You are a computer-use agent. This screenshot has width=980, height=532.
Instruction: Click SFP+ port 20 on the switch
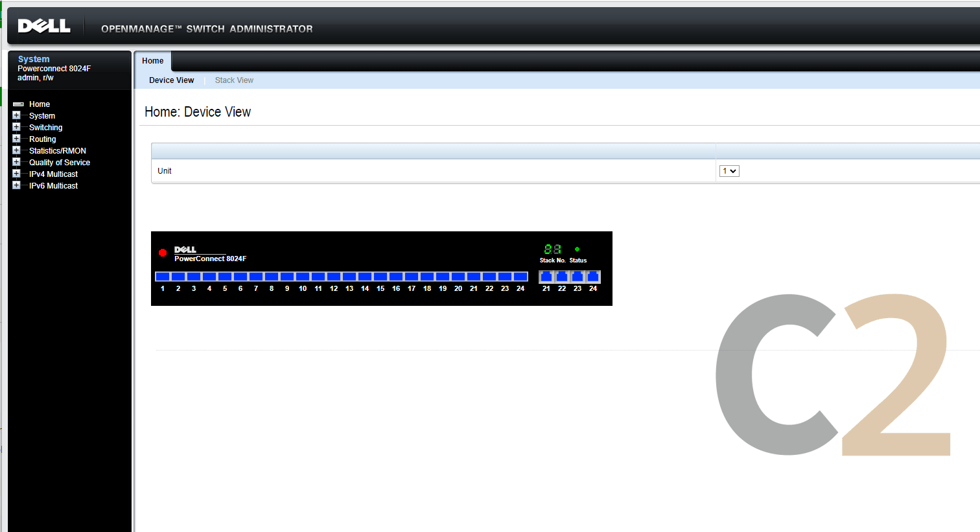[x=458, y=277]
